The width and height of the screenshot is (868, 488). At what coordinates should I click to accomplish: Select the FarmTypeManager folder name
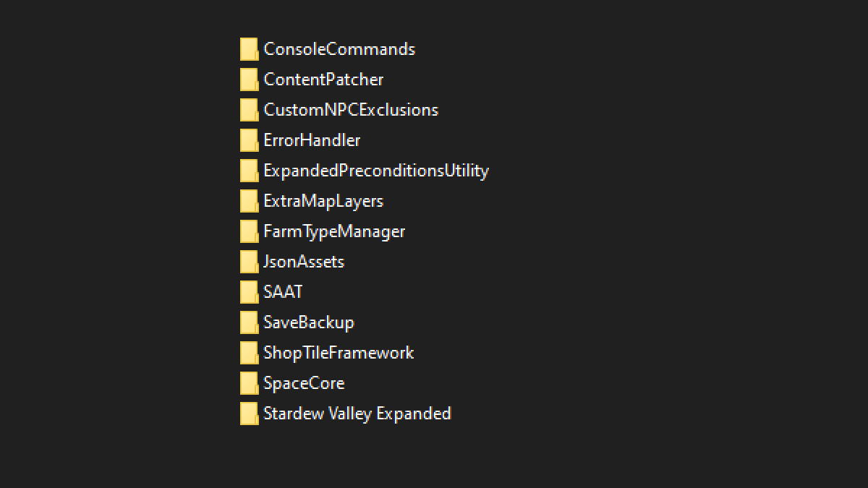click(334, 231)
